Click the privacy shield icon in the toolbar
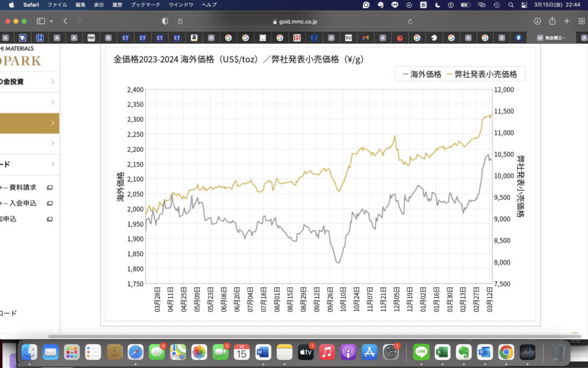The width and height of the screenshot is (588, 368). pos(165,21)
